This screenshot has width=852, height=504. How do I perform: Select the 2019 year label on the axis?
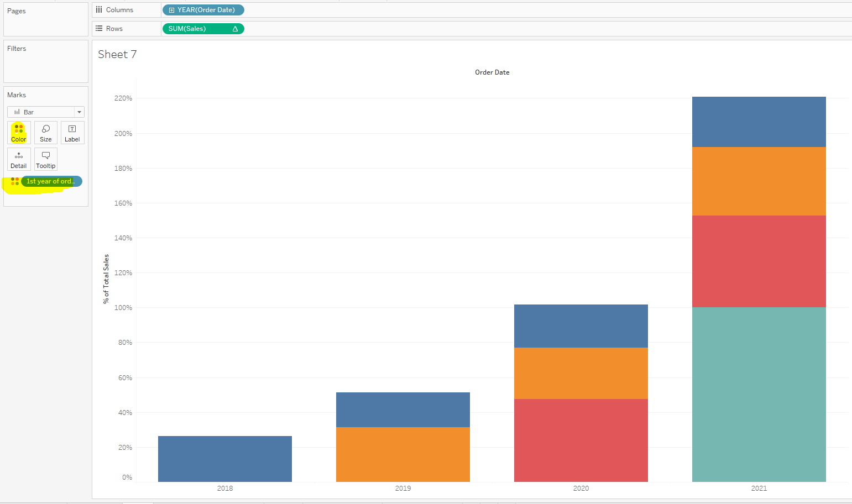pyautogui.click(x=403, y=489)
